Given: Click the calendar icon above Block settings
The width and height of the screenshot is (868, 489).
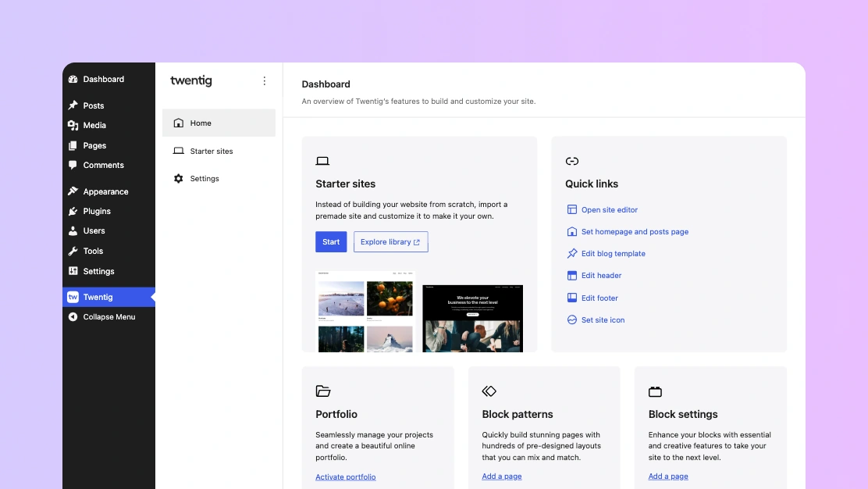Looking at the screenshot, I should point(655,391).
